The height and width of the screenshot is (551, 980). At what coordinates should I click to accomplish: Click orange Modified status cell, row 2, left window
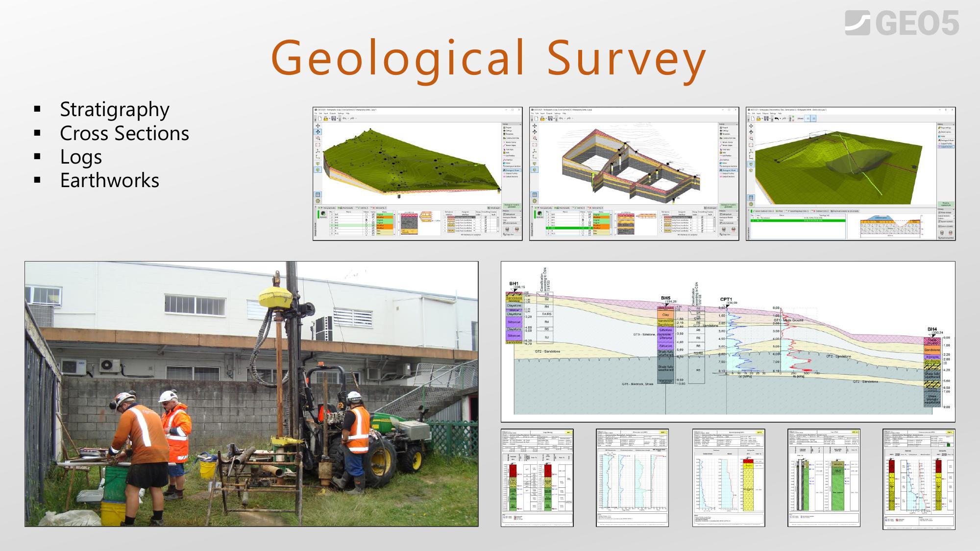tap(385, 217)
